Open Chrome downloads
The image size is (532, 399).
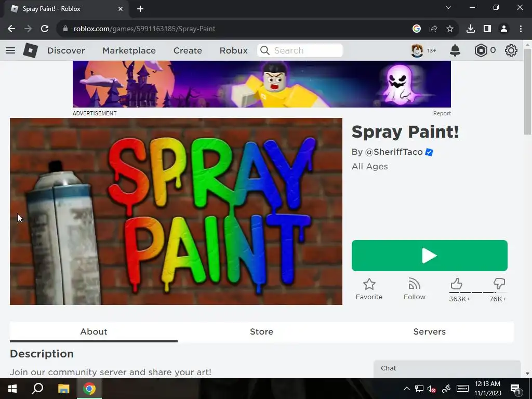[470, 29]
